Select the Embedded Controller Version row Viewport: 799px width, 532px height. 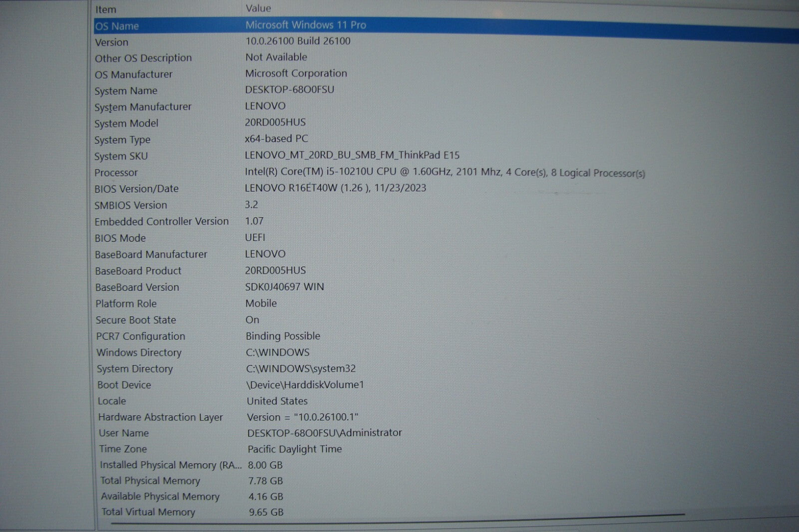pyautogui.click(x=161, y=221)
